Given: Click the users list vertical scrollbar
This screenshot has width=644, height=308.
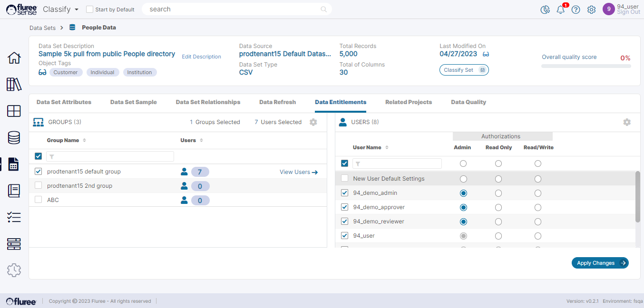Looking at the screenshot, I should click(x=637, y=197).
